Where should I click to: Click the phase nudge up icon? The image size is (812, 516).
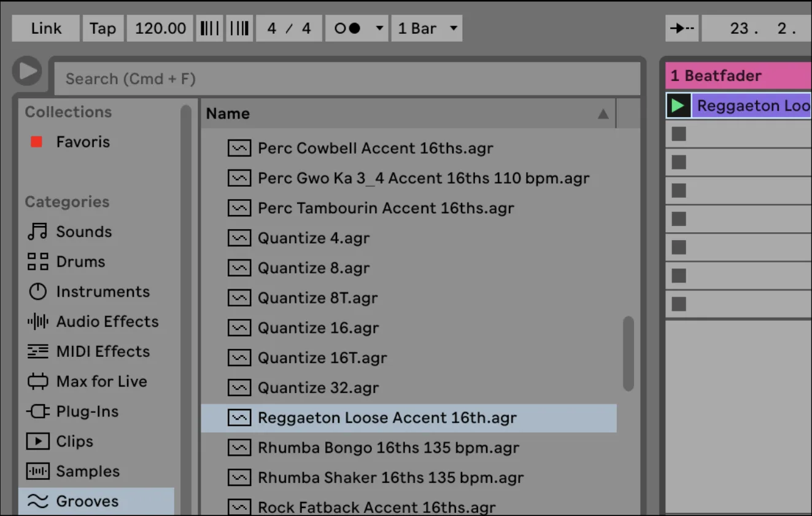pyautogui.click(x=239, y=28)
